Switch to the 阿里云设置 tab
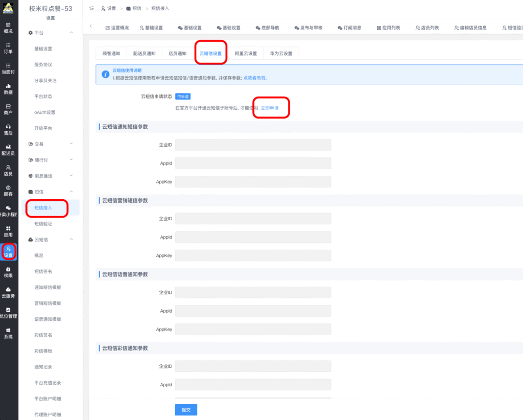 (245, 53)
